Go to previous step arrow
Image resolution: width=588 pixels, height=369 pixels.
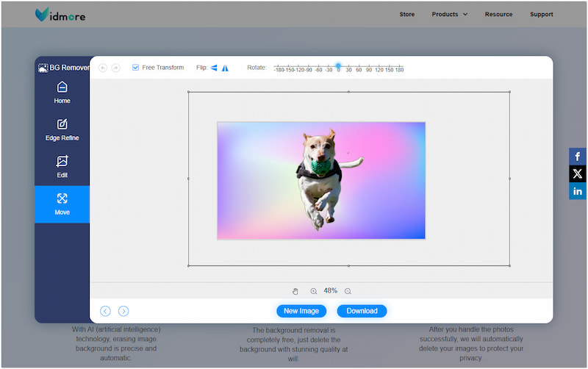point(106,311)
